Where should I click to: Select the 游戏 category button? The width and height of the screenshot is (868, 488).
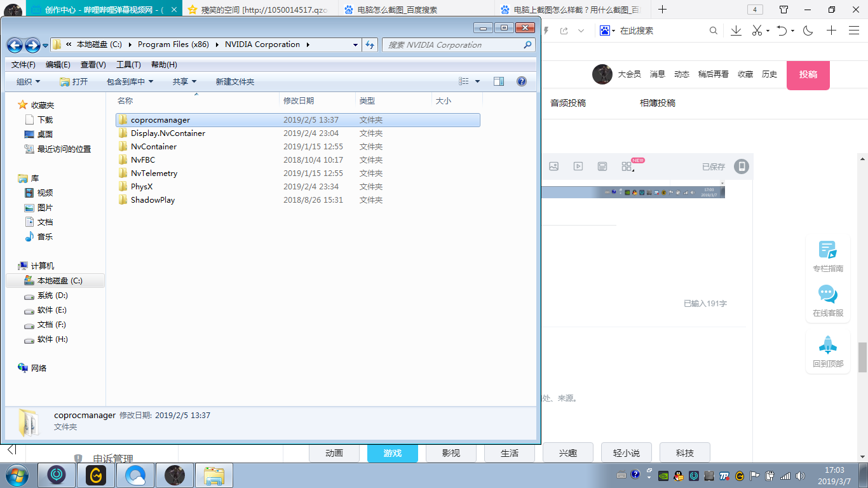click(x=393, y=453)
